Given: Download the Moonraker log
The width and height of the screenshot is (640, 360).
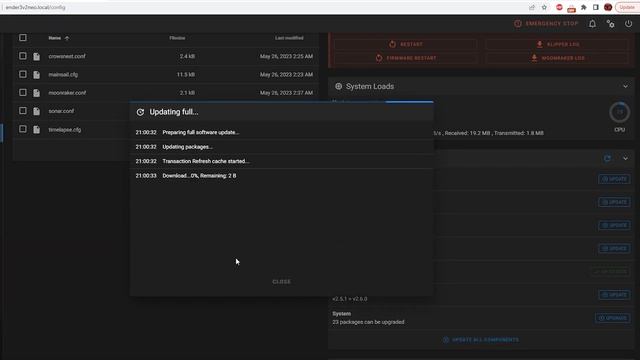Looking at the screenshot, I should [558, 58].
